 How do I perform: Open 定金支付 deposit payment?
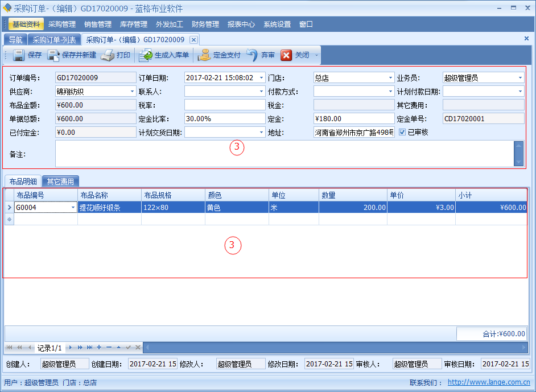(220, 55)
